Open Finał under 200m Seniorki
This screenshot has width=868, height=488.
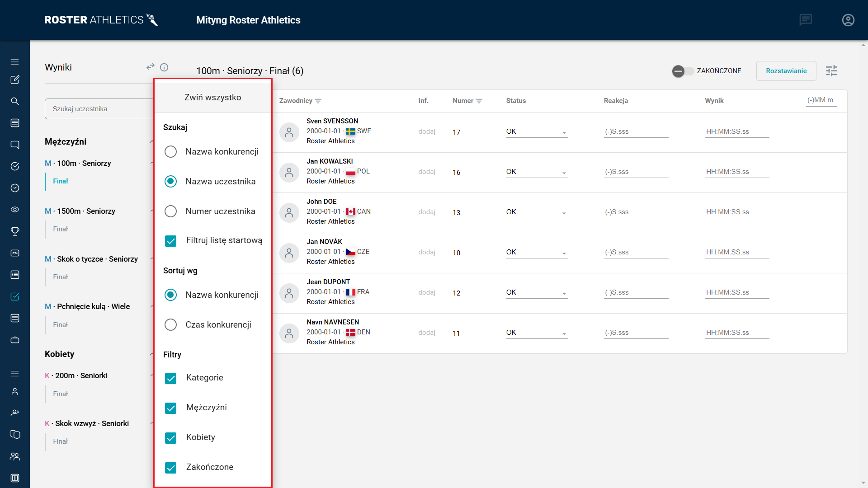coord(60,394)
